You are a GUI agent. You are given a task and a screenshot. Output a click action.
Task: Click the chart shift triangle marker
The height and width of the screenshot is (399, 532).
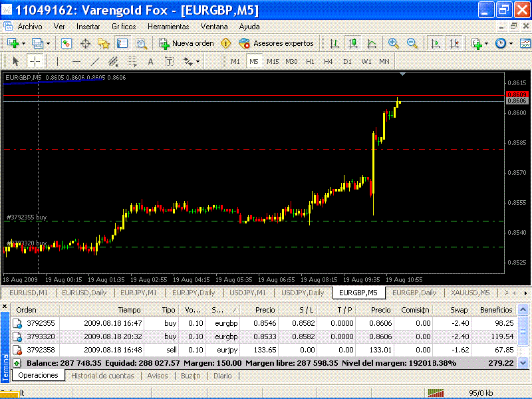tap(402, 74)
